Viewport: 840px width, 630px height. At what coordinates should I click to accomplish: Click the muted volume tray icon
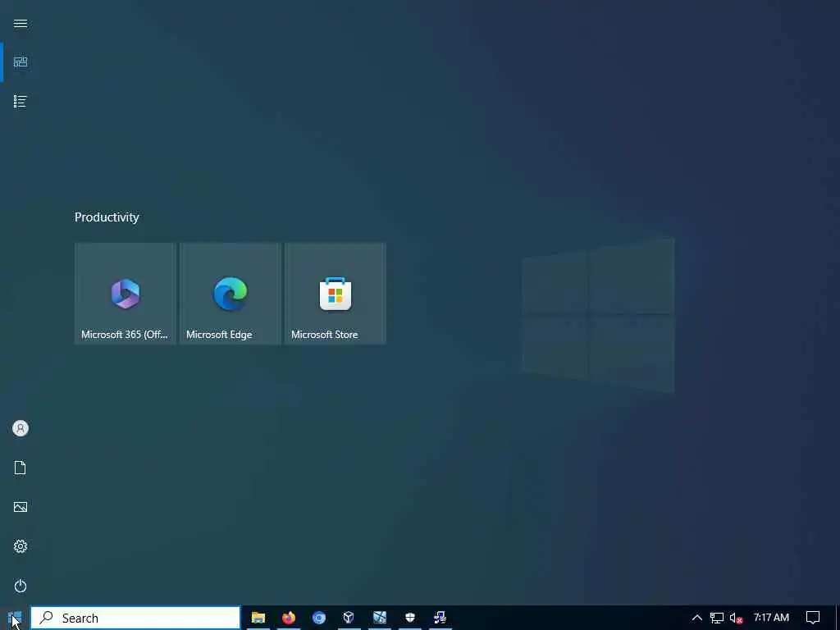click(736, 619)
